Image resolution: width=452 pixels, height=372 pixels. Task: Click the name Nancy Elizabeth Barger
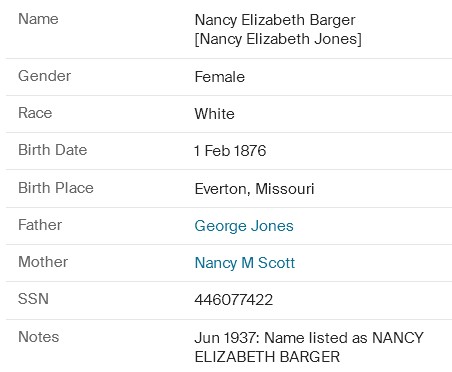pyautogui.click(x=275, y=20)
